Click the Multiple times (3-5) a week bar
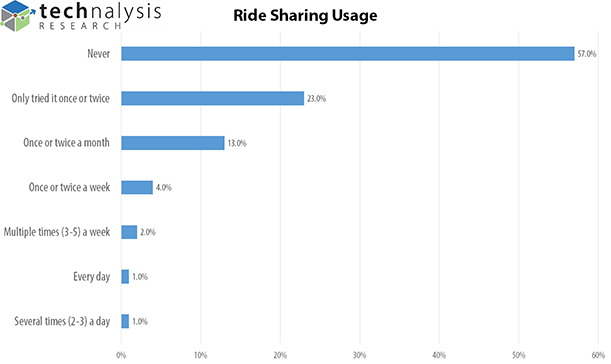 129,232
